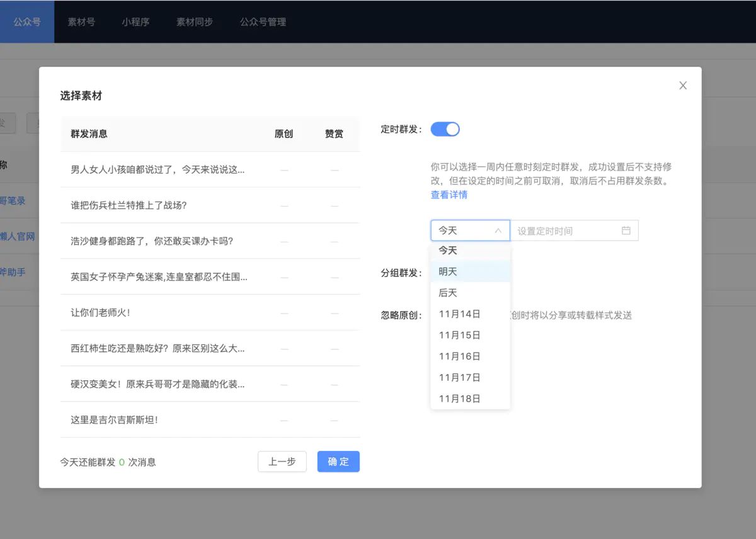
Task: Choose 后天 from the date list
Action: click(x=470, y=293)
